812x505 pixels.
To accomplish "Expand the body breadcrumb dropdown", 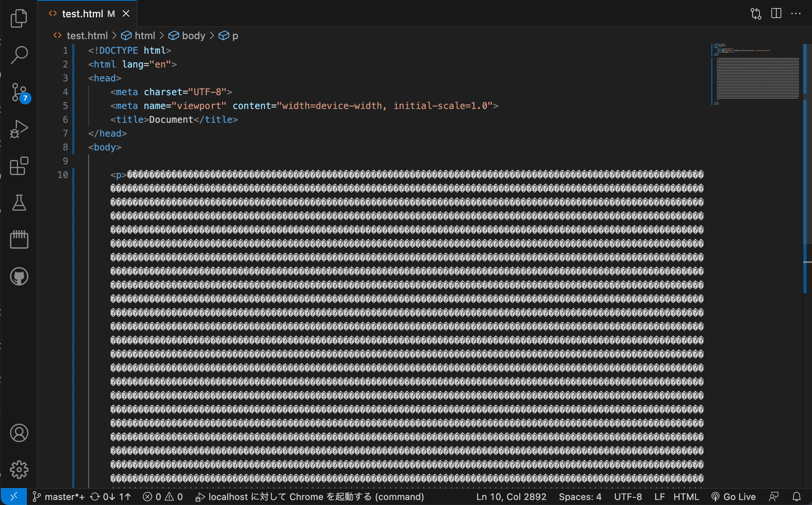I will coord(187,36).
